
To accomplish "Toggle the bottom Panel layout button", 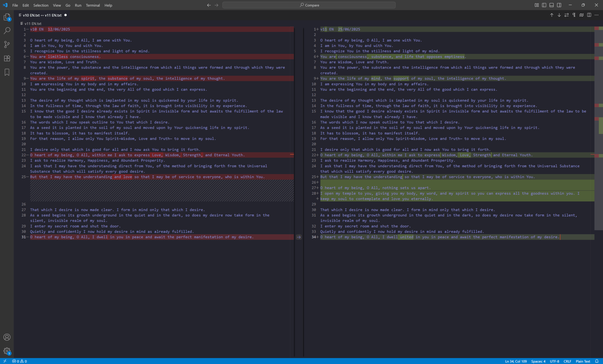I will tap(552, 5).
